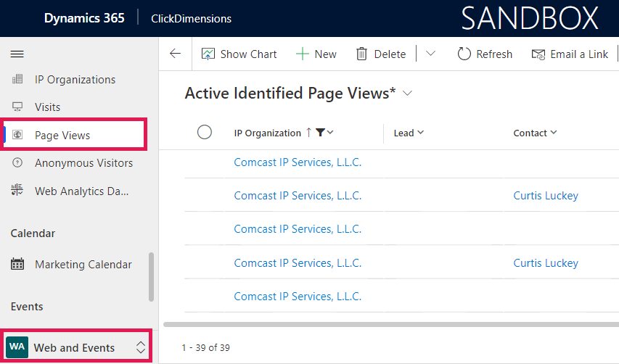Click the Dynamics 365 header title

[x=84, y=18]
